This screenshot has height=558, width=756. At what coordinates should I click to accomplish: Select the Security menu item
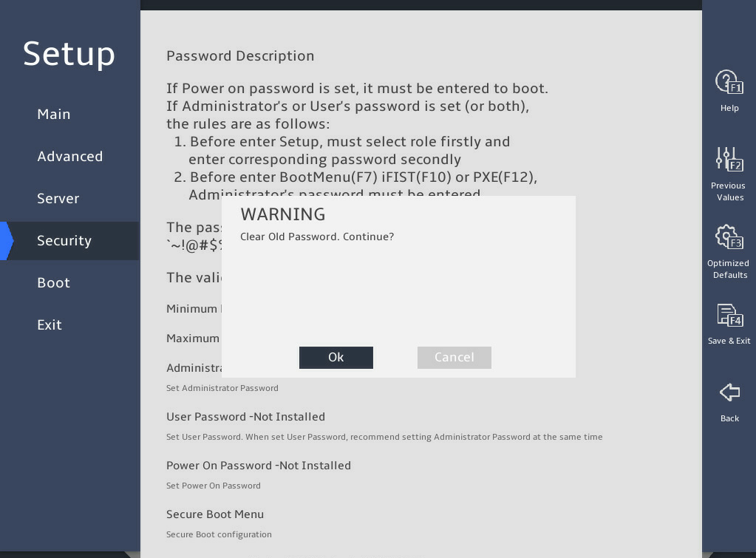click(x=64, y=241)
